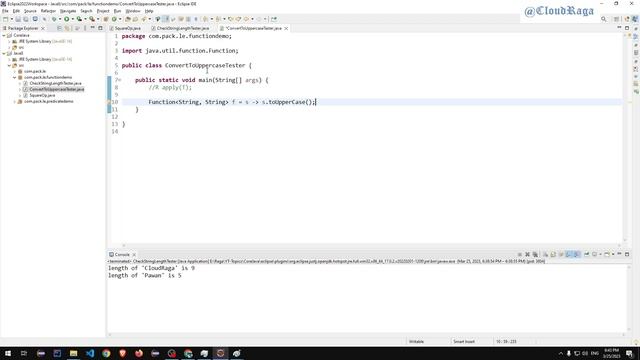Viewport: 640px width, 360px height.
Task: Click the Save icon in toolbar
Action: click(x=18, y=19)
